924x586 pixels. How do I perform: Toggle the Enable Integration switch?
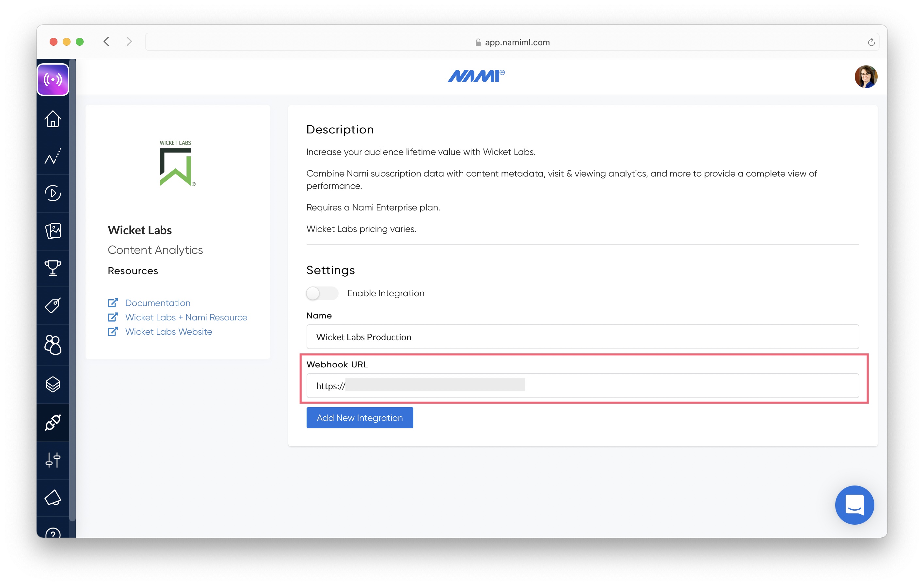[x=322, y=293]
